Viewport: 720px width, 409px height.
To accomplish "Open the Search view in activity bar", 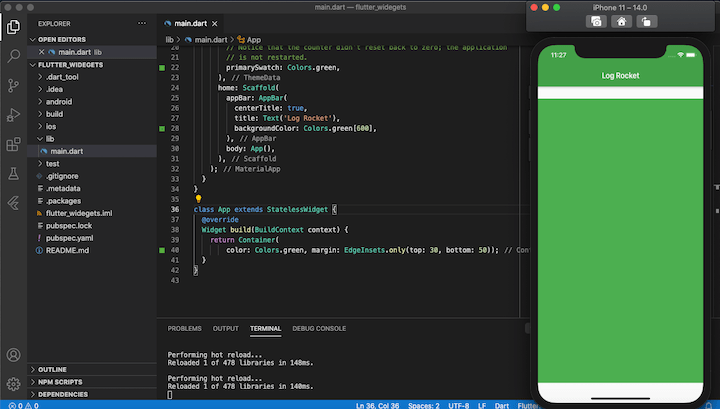I will 13,56.
